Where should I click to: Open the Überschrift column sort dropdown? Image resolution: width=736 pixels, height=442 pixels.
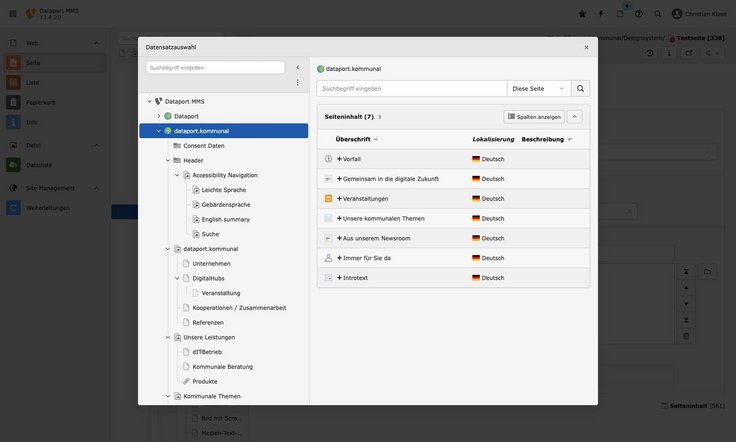pos(376,139)
